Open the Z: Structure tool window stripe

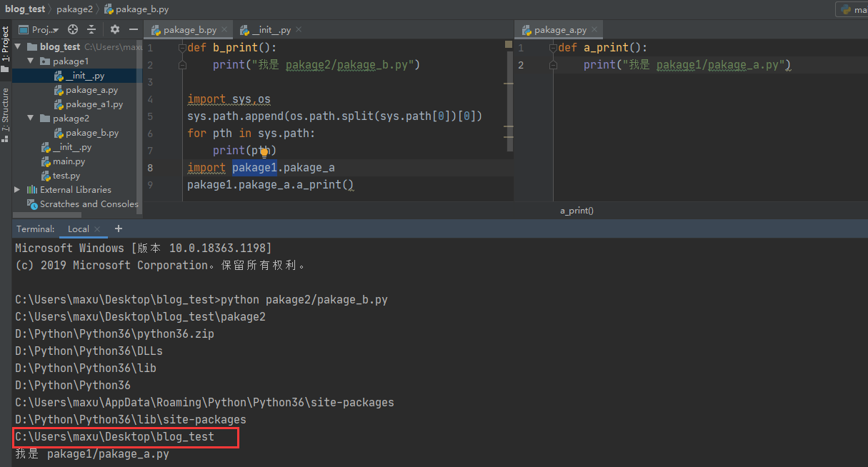(5, 114)
